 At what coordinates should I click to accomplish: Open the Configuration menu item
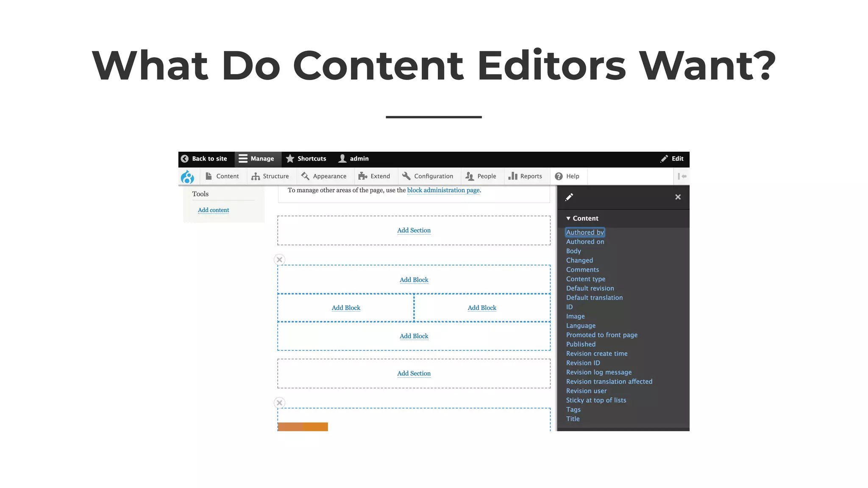click(428, 176)
